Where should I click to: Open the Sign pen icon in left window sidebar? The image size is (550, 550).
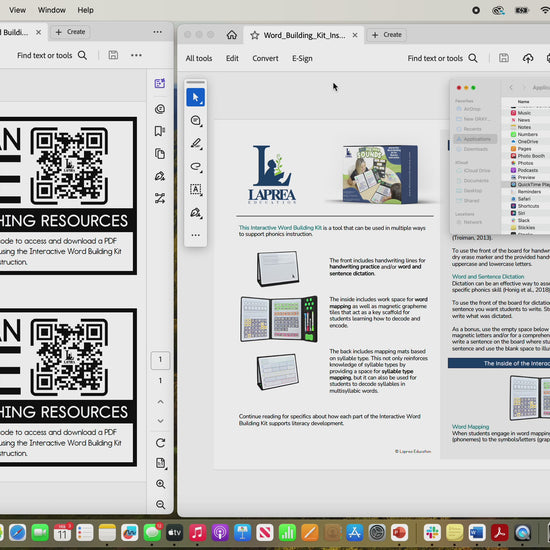[160, 176]
